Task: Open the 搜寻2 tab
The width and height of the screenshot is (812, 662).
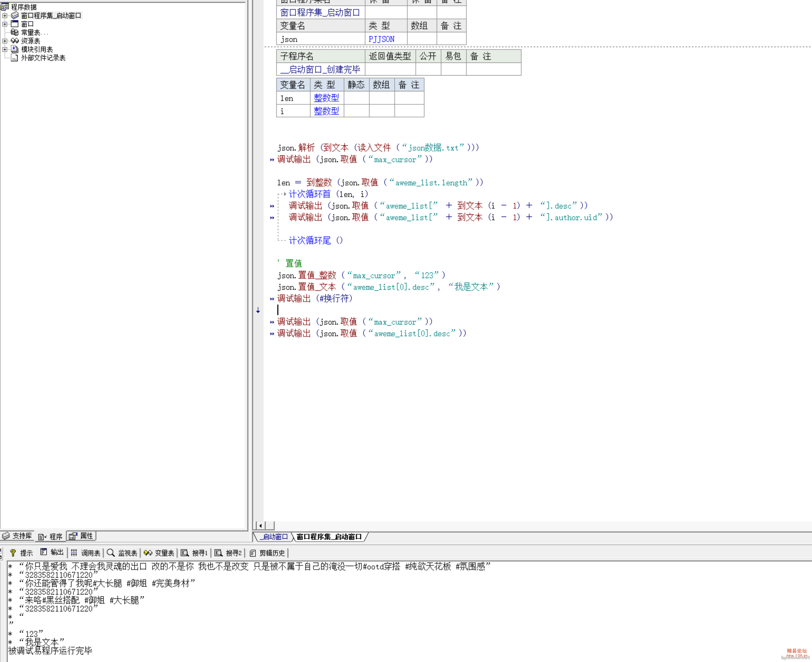Action: tap(228, 553)
